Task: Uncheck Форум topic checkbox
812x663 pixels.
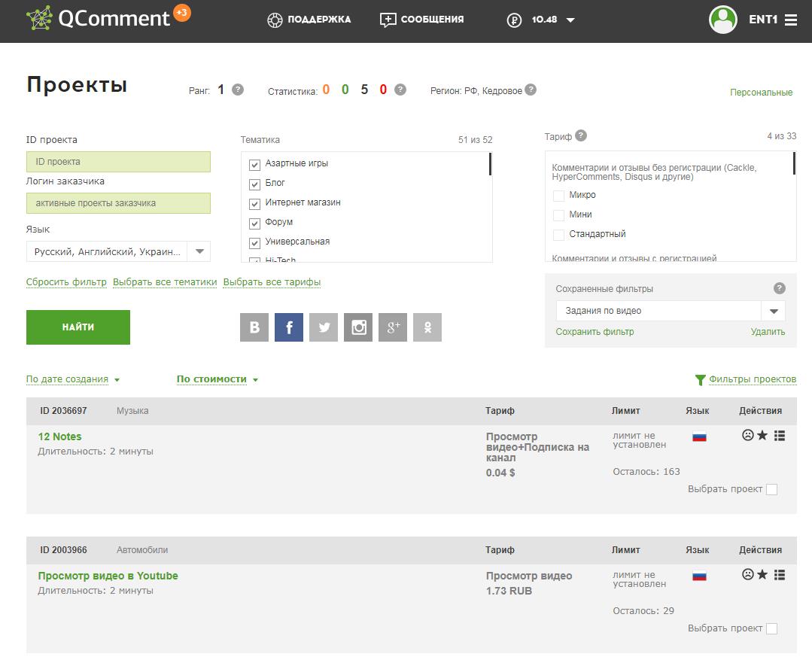Action: (x=254, y=224)
